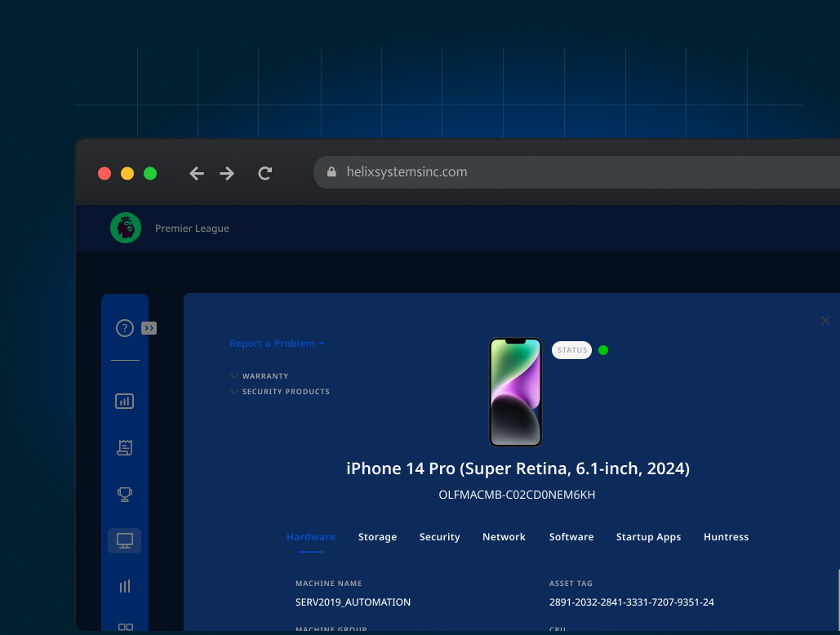Select the highlighted monitor sidebar icon

(x=124, y=540)
